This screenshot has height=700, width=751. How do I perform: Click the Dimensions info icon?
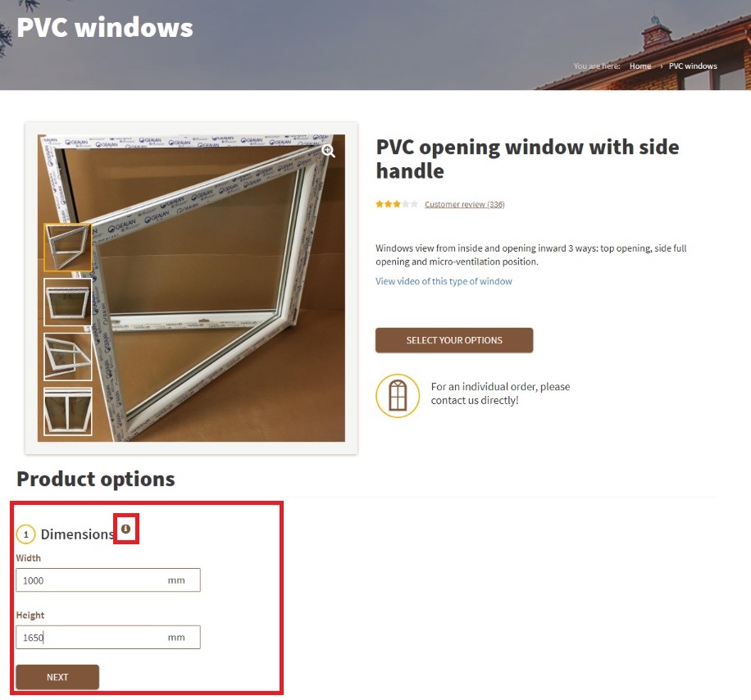[x=125, y=529]
